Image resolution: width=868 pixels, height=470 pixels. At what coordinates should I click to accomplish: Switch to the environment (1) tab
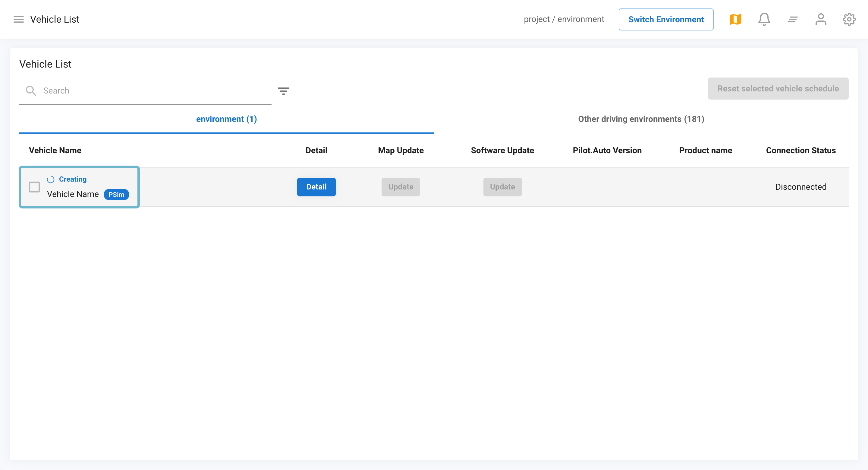226,119
